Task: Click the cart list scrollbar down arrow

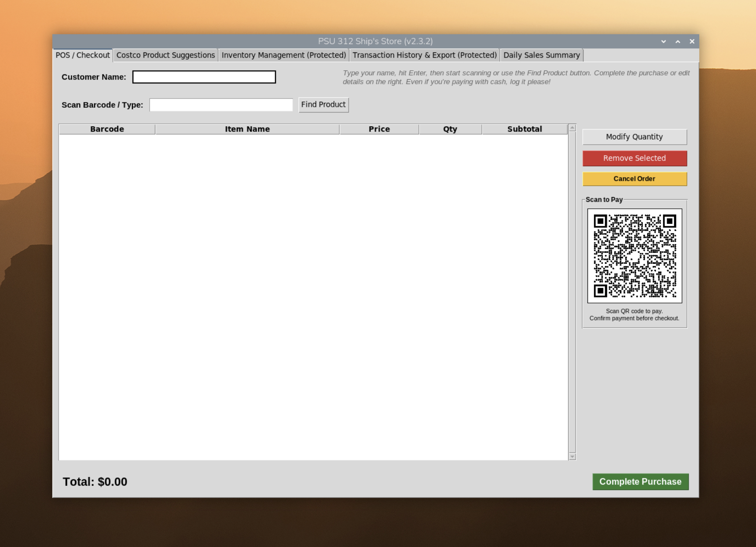Action: tap(572, 457)
